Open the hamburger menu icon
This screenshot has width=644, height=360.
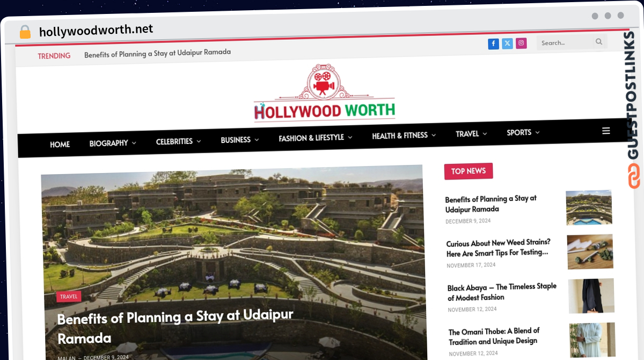pos(606,131)
